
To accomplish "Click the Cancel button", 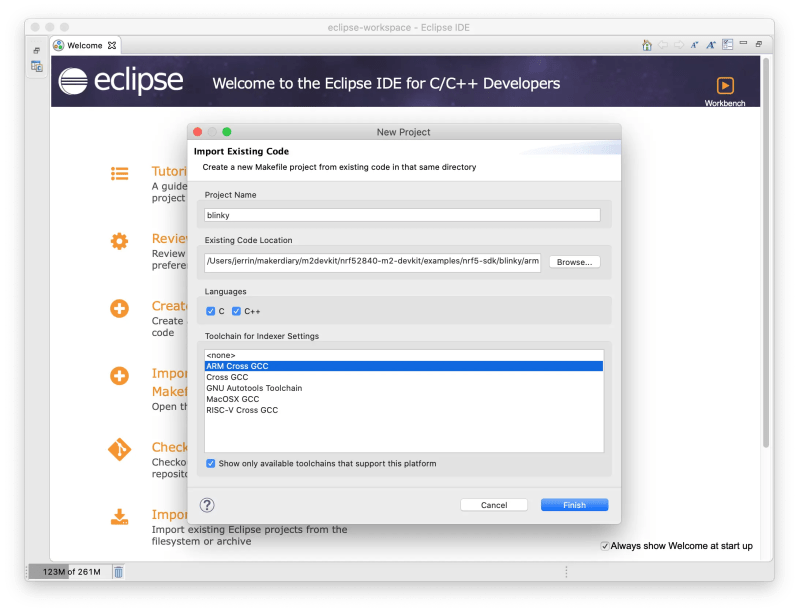I will 494,505.
